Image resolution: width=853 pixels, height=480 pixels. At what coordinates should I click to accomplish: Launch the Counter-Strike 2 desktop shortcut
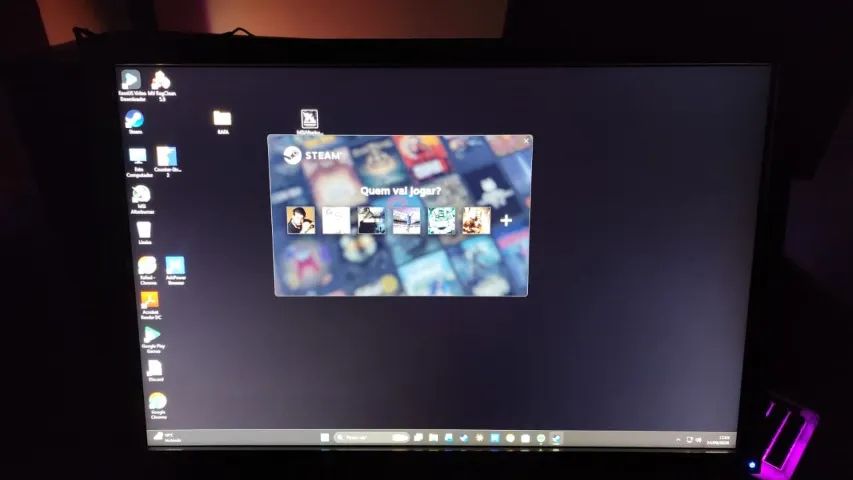(167, 161)
